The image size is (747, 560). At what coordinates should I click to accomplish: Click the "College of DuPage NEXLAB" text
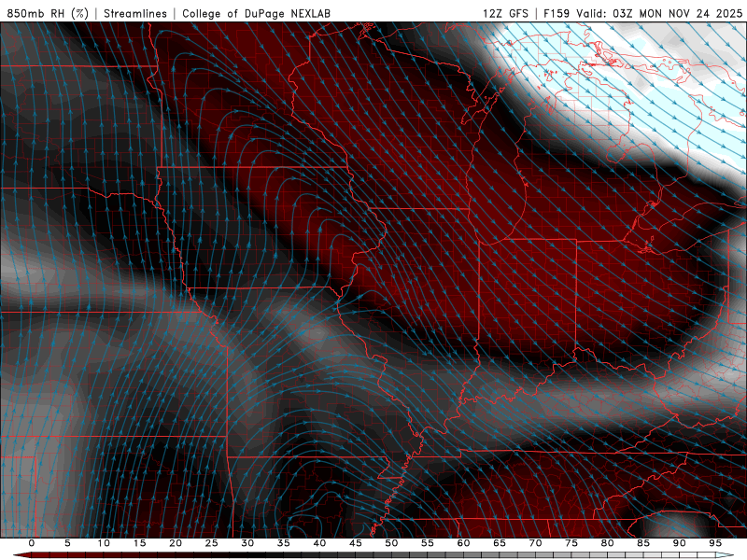(256, 13)
